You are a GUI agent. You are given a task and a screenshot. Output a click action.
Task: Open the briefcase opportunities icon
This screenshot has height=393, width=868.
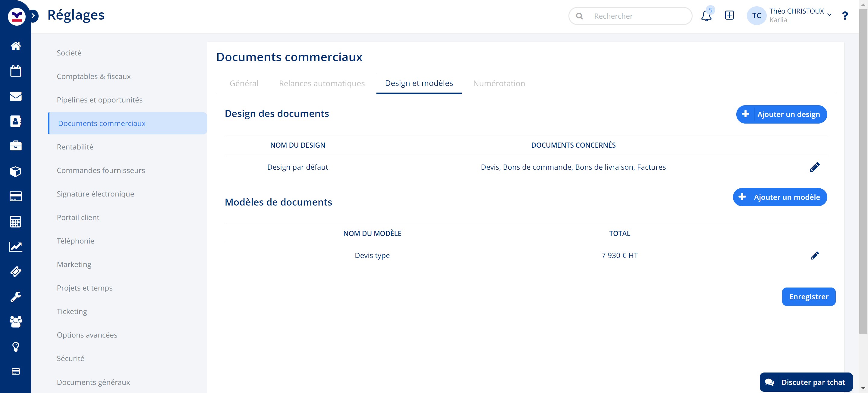click(x=15, y=146)
